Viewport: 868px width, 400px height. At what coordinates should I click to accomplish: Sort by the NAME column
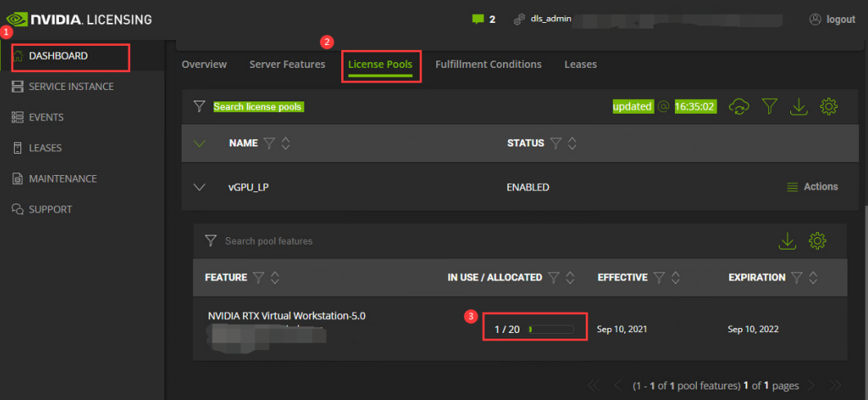point(286,143)
